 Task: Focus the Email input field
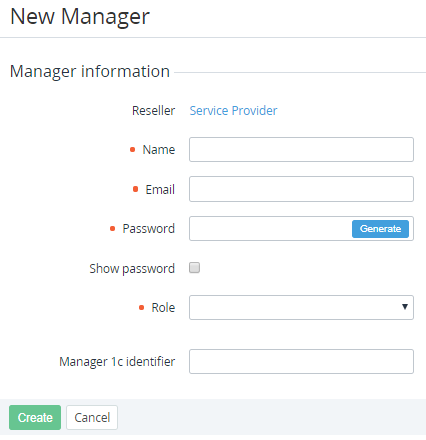(x=301, y=189)
